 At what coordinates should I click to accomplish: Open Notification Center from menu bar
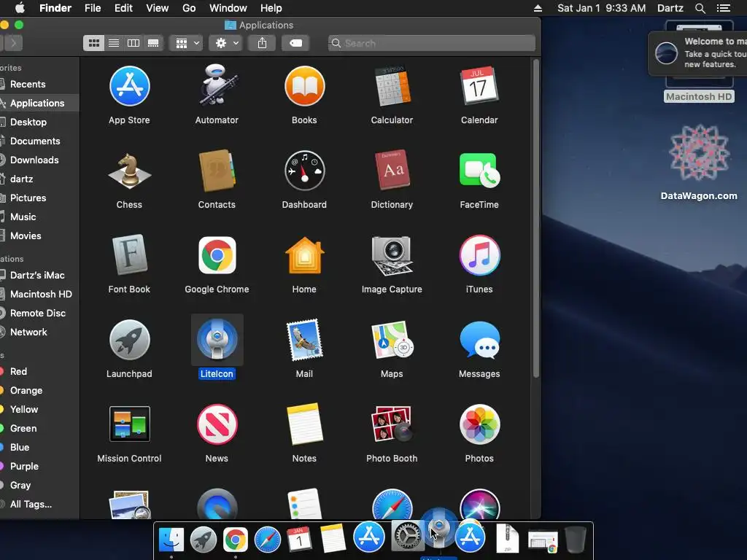coord(723,8)
